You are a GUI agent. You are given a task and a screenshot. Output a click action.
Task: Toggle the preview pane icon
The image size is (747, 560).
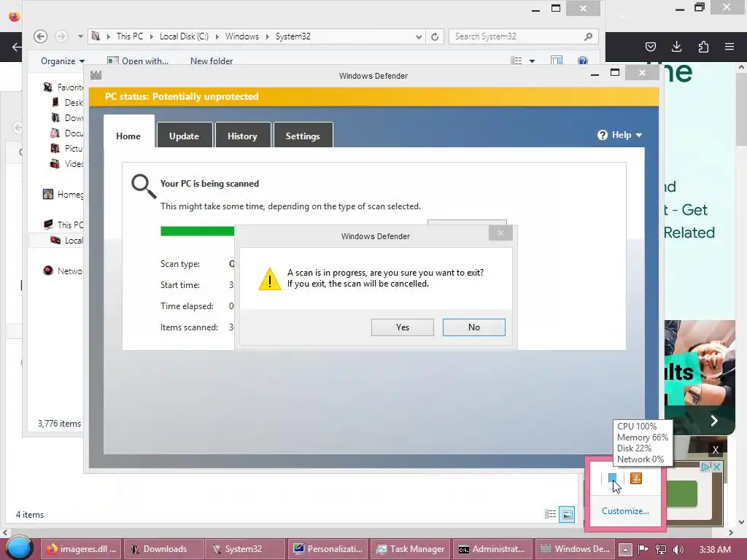[x=557, y=61]
